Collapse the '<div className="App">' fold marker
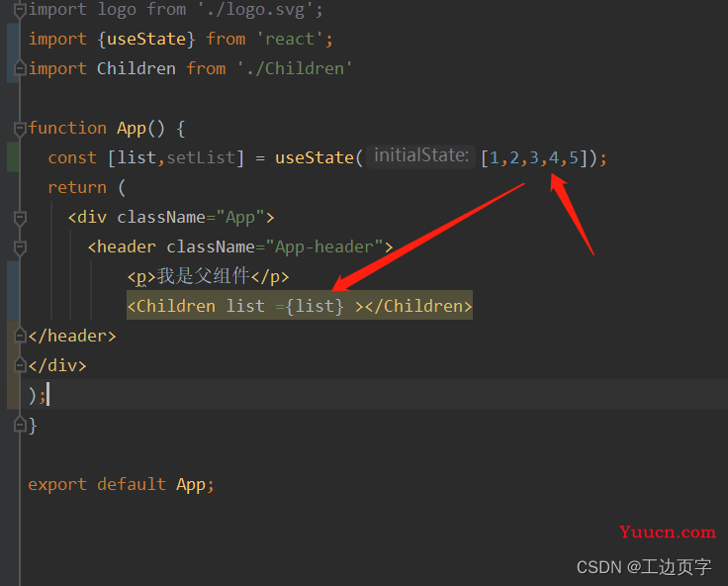Image resolution: width=728 pixels, height=586 pixels. point(20,218)
